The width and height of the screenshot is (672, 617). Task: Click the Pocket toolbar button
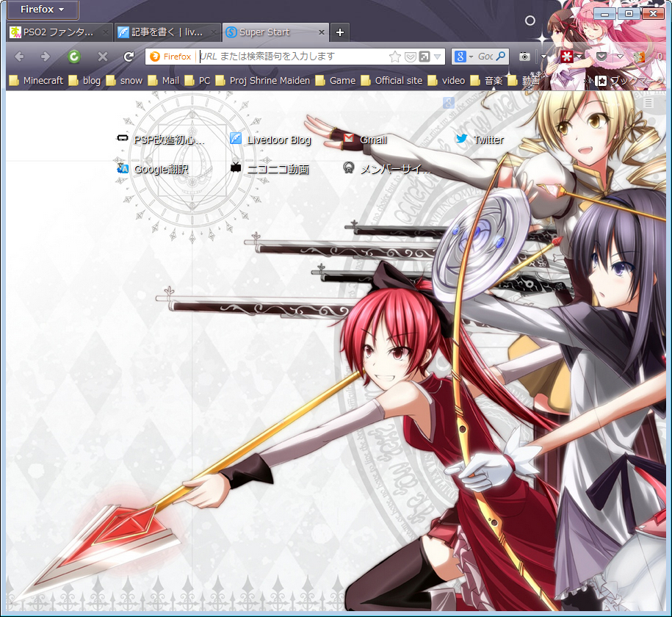click(x=601, y=57)
